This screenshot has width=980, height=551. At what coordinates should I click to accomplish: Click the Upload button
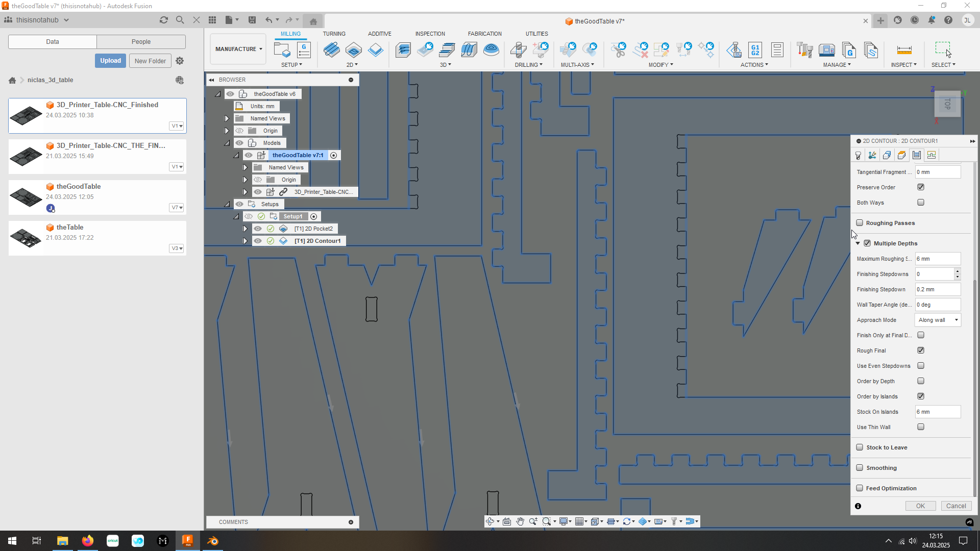click(110, 61)
